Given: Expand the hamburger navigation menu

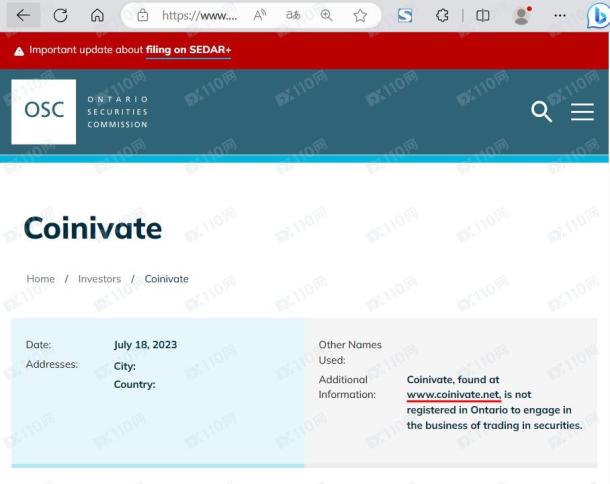Looking at the screenshot, I should pyautogui.click(x=582, y=112).
